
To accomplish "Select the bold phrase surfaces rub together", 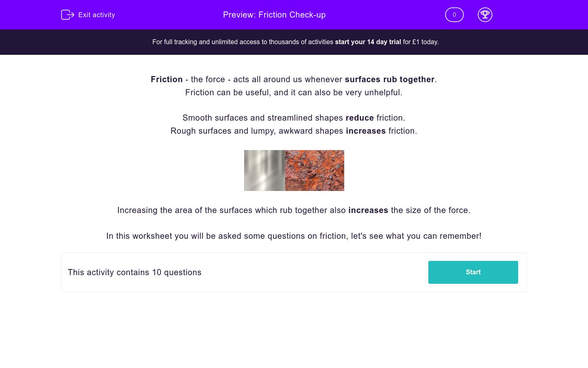I will pyautogui.click(x=389, y=79).
